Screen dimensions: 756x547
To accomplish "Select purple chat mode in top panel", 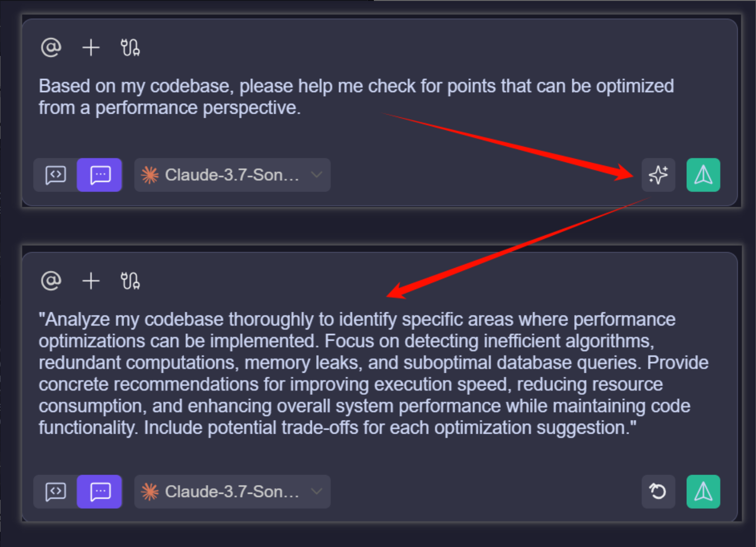I will (x=99, y=175).
